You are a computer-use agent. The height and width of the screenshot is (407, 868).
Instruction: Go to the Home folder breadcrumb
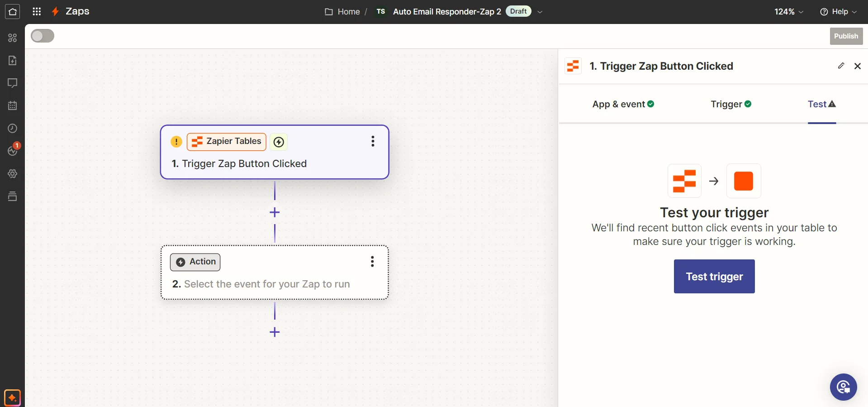[x=342, y=12]
